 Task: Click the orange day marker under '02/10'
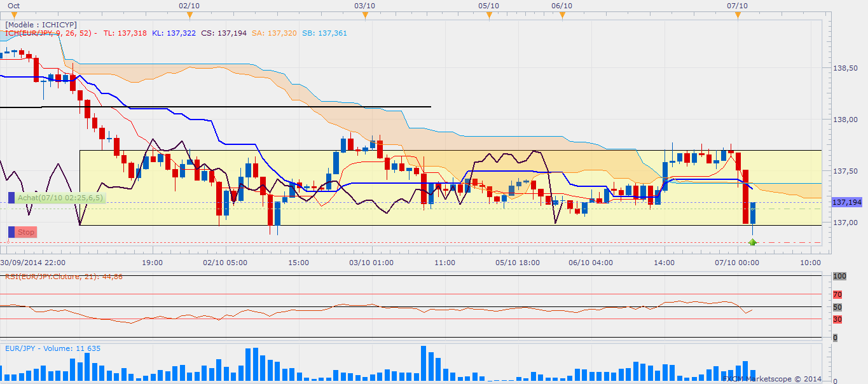pos(190,16)
